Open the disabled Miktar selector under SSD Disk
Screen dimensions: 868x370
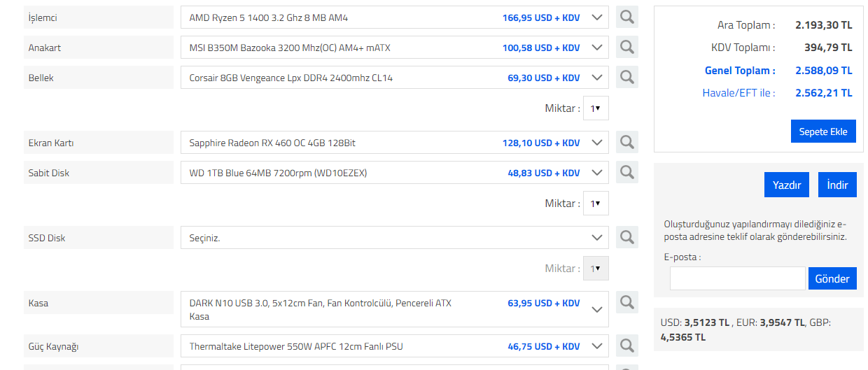coord(596,269)
